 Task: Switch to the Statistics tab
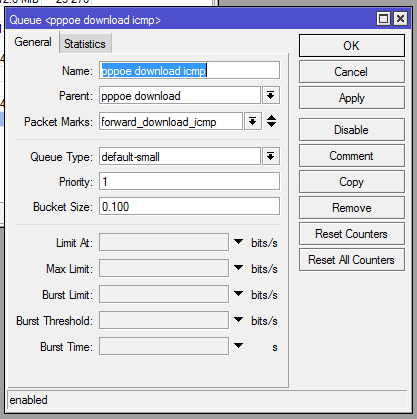click(x=85, y=44)
